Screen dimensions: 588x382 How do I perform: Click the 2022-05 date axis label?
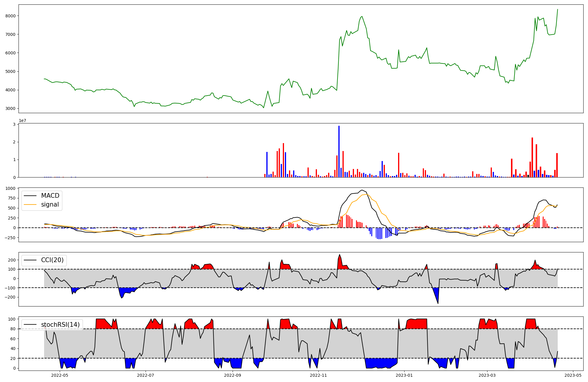60,375
